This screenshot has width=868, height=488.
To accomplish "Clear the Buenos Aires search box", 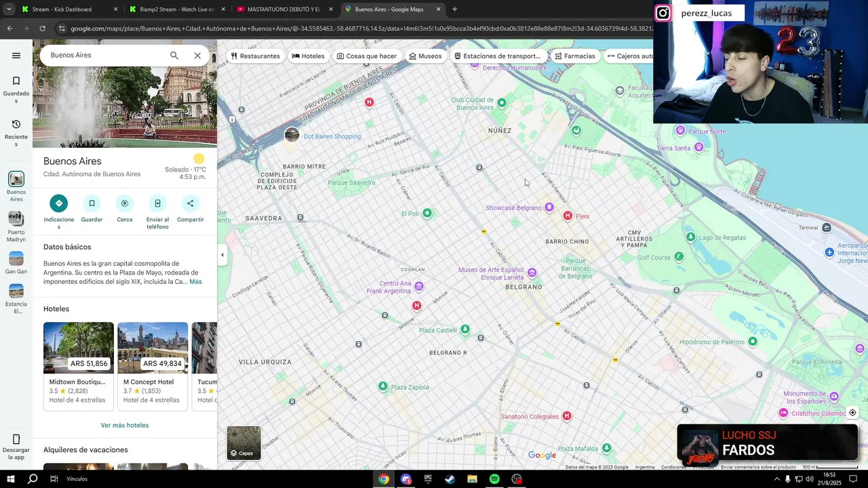I will tap(197, 56).
